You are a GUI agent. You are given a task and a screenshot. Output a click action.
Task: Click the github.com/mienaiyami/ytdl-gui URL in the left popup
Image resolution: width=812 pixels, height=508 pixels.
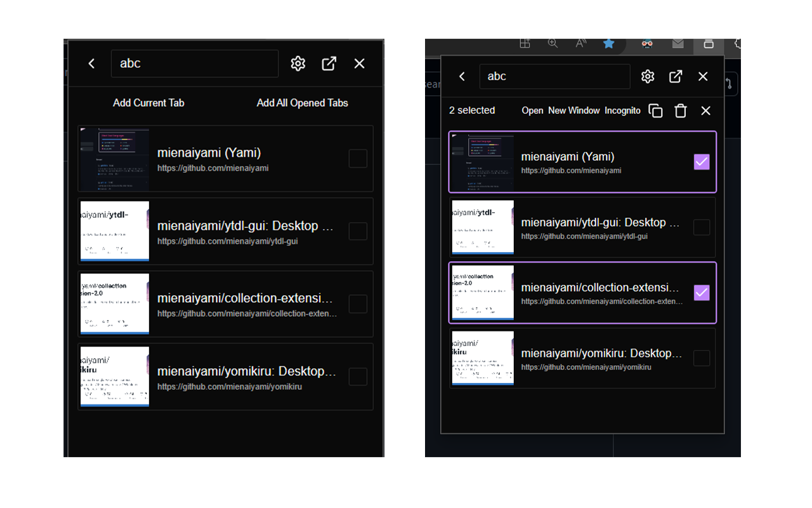coord(228,241)
